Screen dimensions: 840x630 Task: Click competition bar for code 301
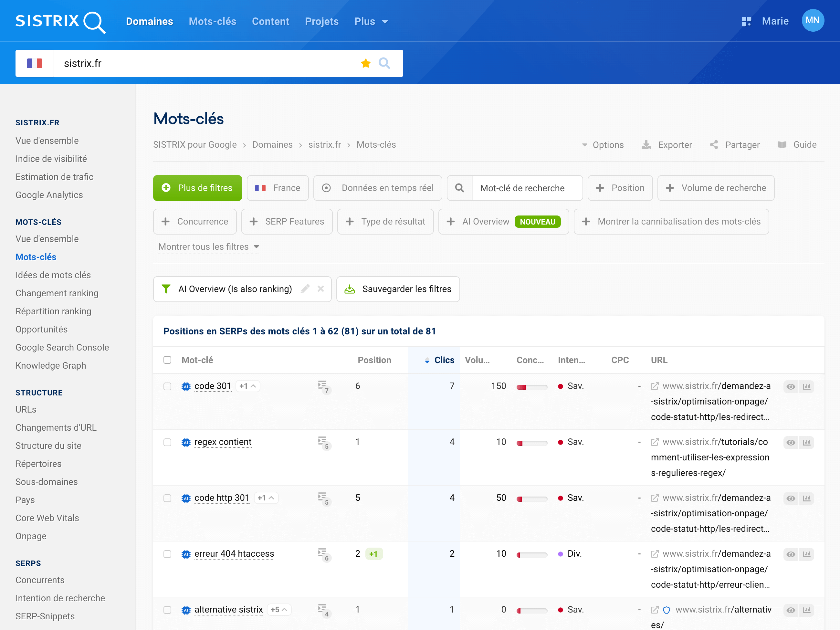coord(532,387)
